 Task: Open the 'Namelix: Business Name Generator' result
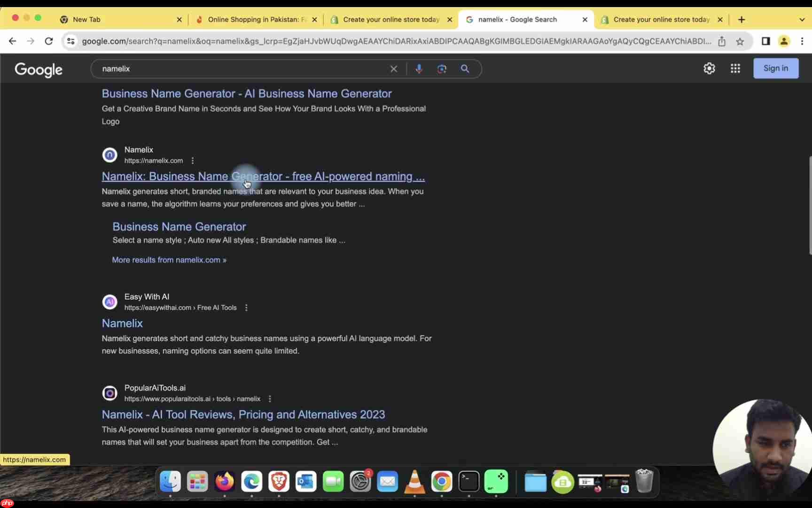pyautogui.click(x=263, y=176)
